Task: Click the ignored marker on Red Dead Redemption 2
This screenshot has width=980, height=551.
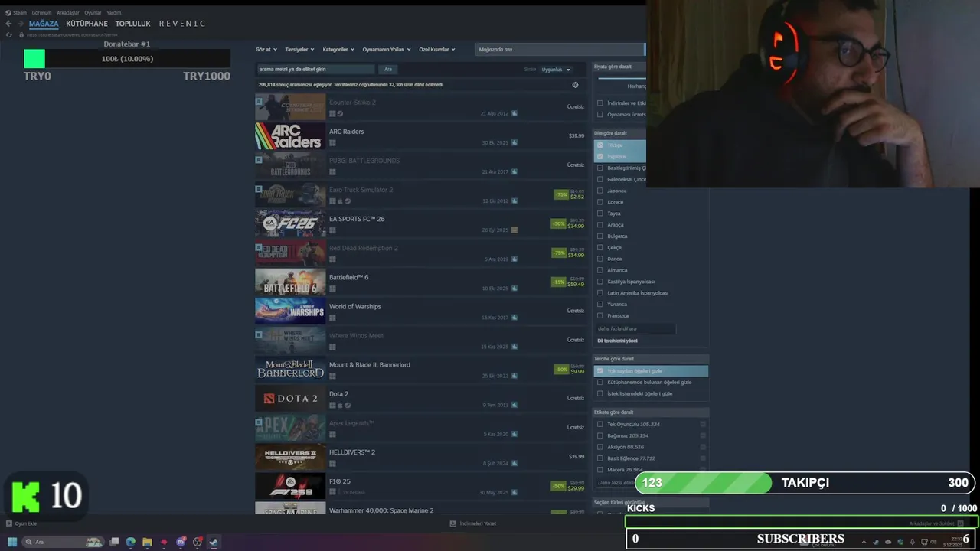Action: tap(259, 246)
